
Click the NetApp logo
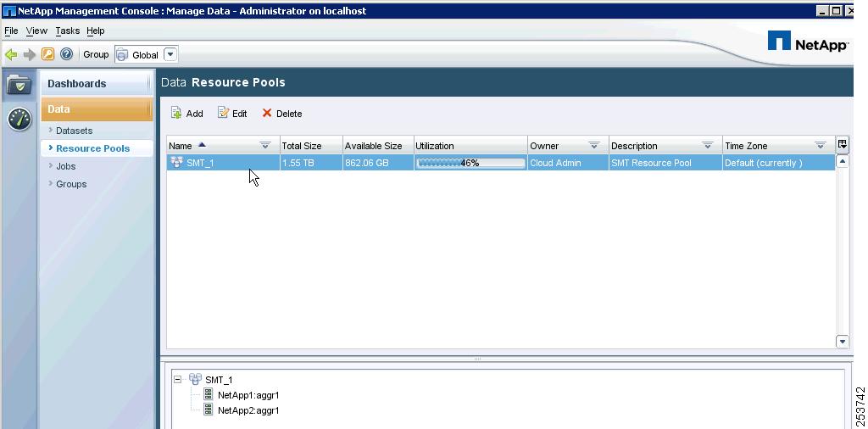coord(808,42)
